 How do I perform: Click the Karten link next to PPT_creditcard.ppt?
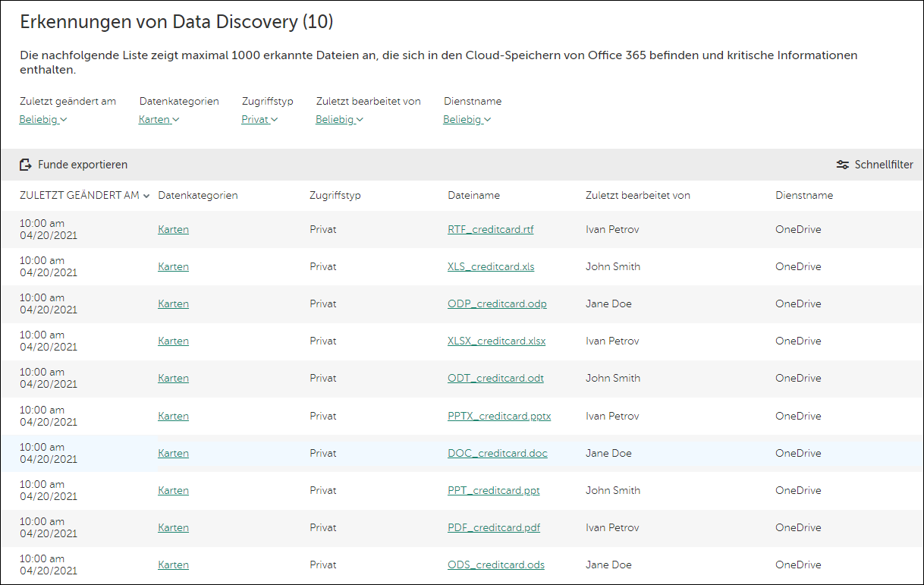[173, 490]
